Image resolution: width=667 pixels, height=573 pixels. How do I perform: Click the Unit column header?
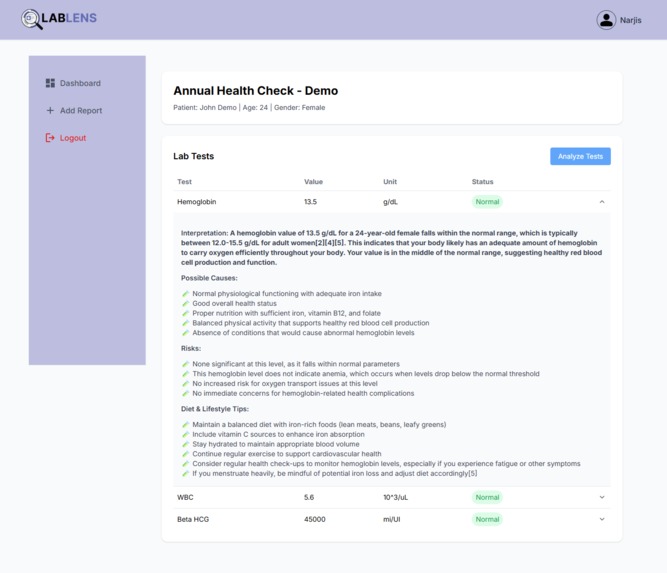[390, 182]
